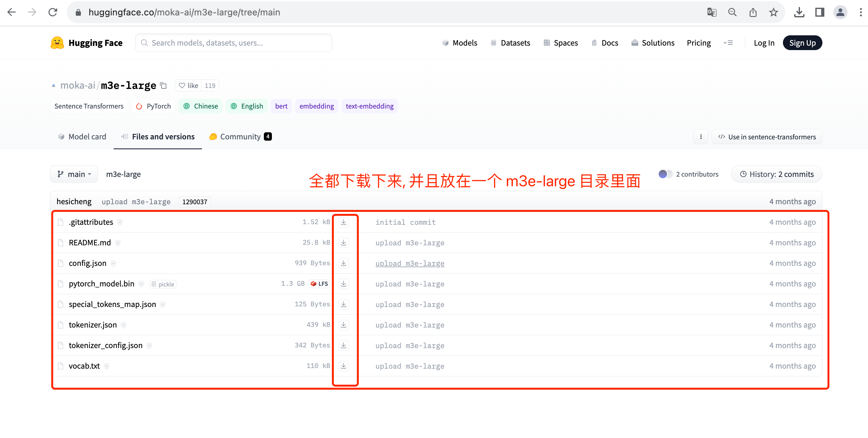Click the embedding tag
868x438 pixels.
coord(317,106)
